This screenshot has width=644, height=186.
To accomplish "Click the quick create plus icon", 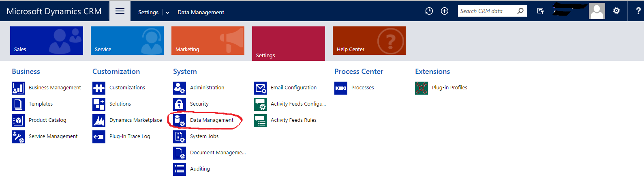I will click(x=445, y=11).
